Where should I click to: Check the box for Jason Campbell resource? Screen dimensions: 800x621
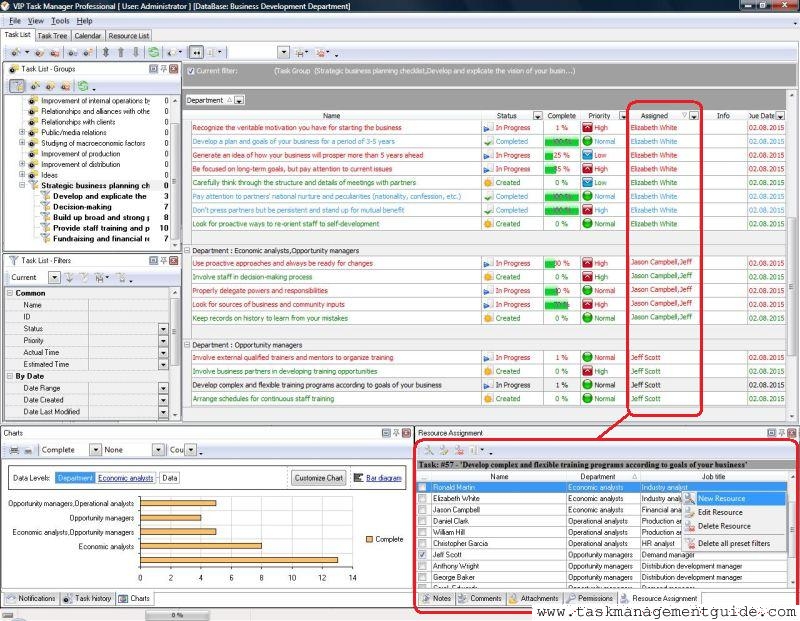coord(422,510)
